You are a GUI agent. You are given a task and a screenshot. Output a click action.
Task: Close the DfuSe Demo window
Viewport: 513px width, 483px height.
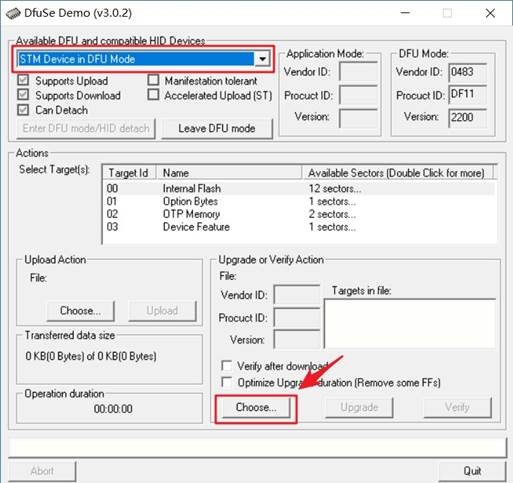point(490,13)
